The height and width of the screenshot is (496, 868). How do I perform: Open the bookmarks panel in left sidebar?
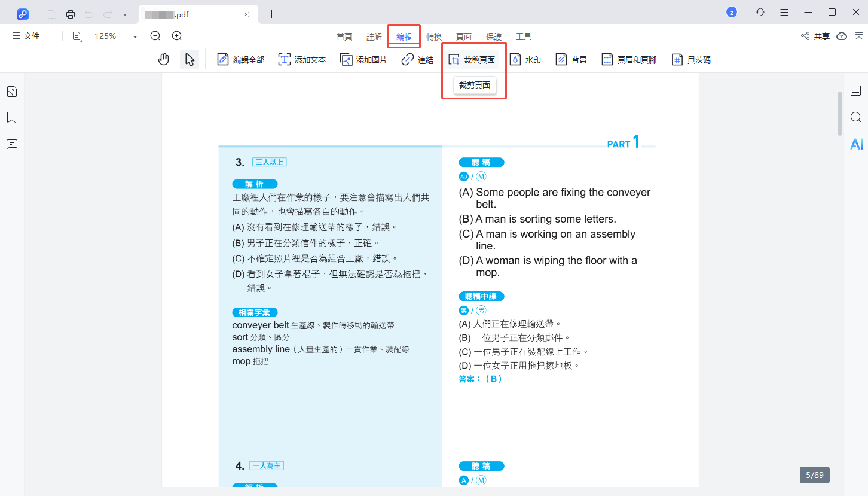pos(11,117)
